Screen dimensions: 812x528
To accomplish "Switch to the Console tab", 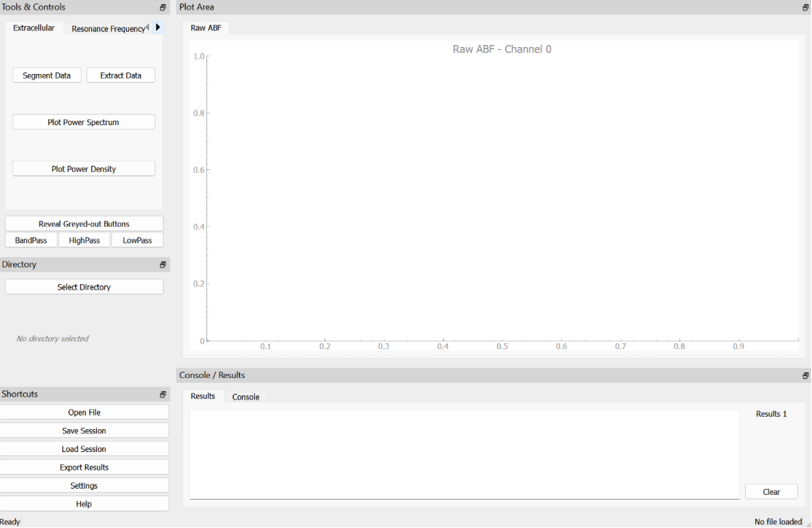I will [x=246, y=397].
